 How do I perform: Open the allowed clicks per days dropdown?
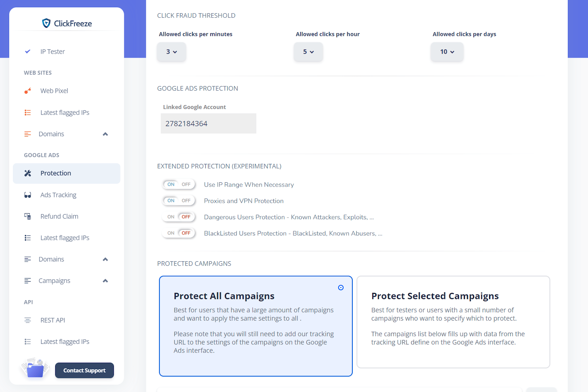(x=447, y=52)
